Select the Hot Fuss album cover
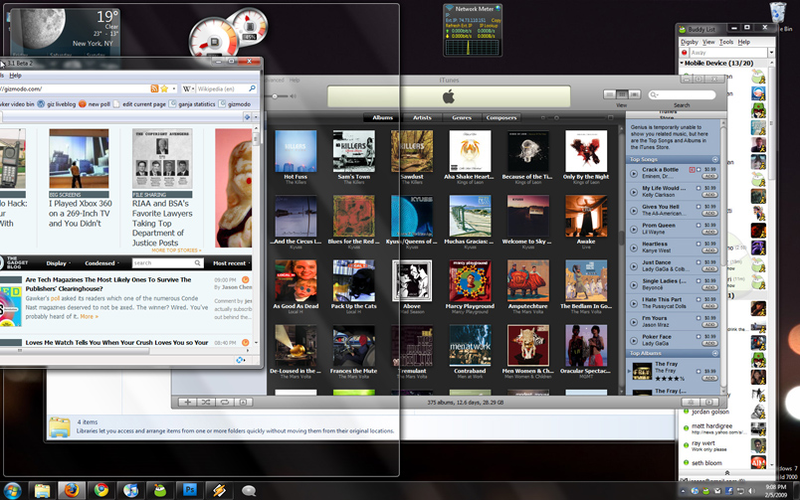800x500 pixels. point(296,151)
